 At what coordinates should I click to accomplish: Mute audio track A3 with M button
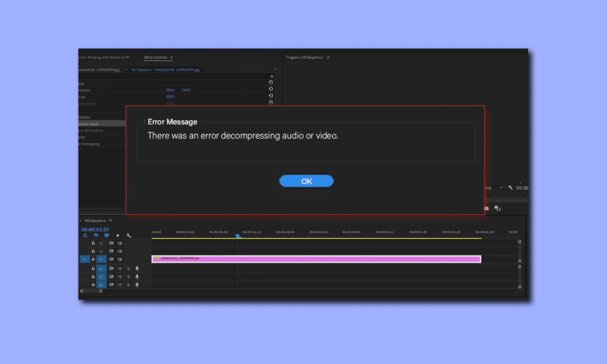(x=120, y=285)
